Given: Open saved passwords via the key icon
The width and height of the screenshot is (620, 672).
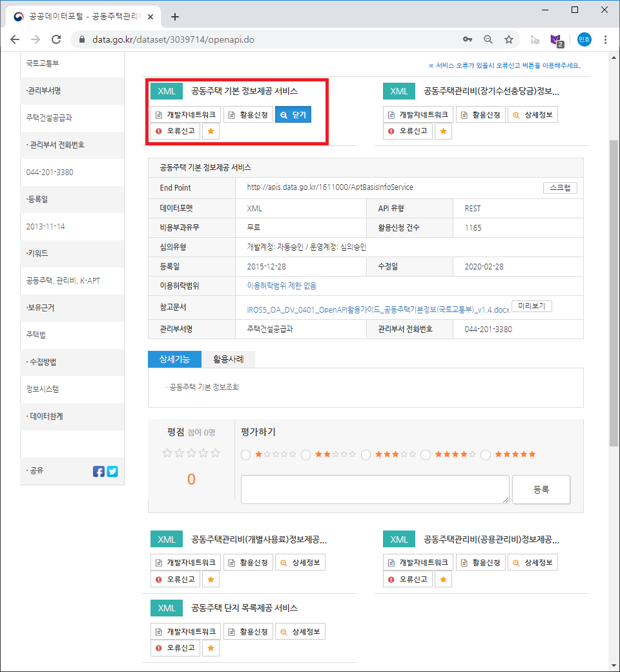Looking at the screenshot, I should (468, 39).
